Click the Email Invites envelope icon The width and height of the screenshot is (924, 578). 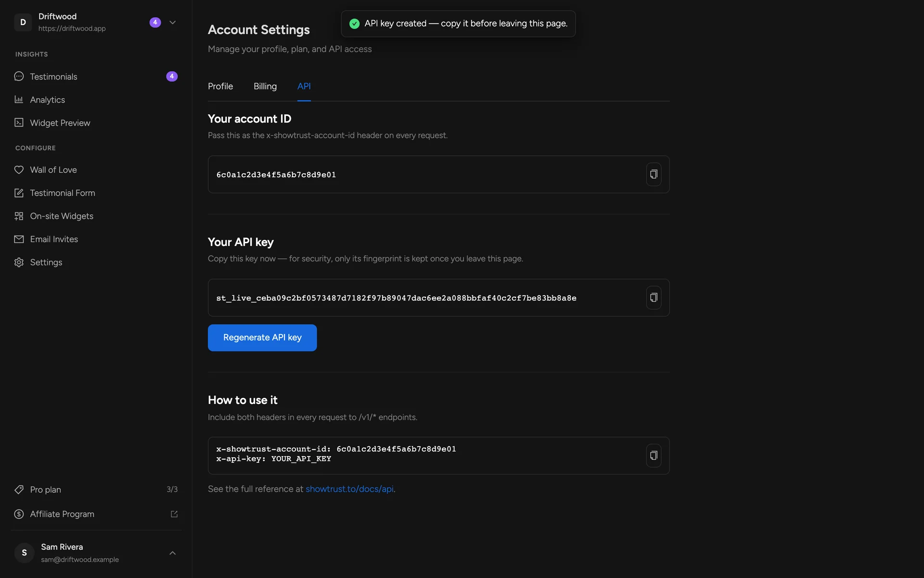click(19, 239)
